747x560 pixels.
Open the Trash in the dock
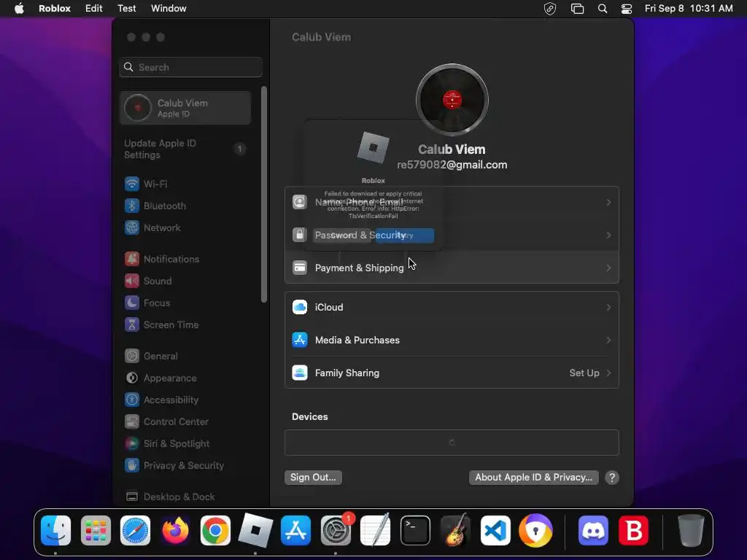coord(691,531)
